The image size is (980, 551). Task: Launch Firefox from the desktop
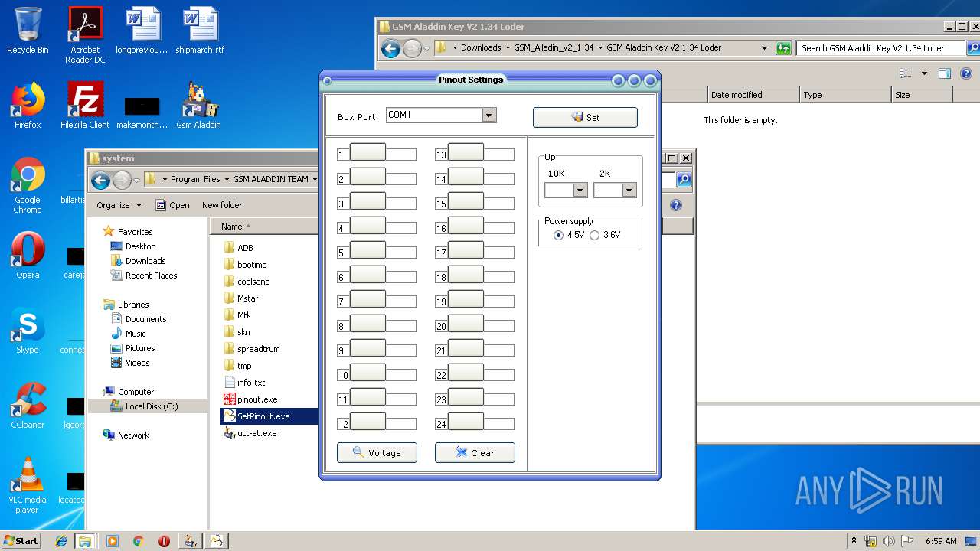[x=28, y=106]
